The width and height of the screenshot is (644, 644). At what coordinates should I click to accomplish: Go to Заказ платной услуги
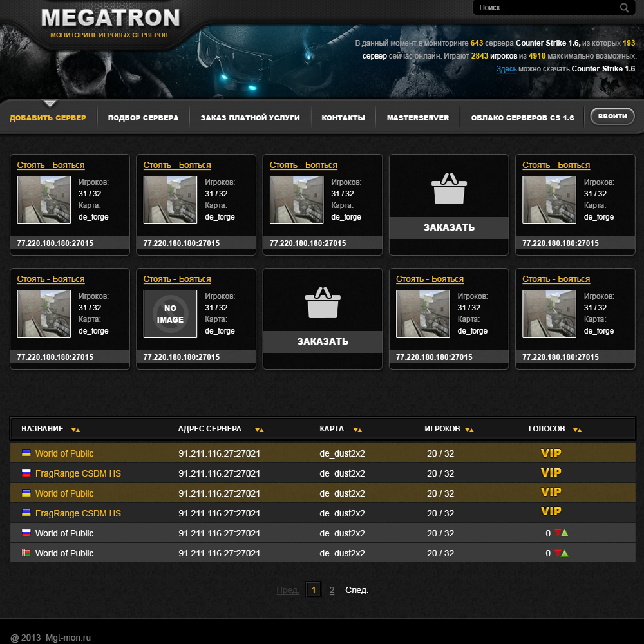[250, 118]
